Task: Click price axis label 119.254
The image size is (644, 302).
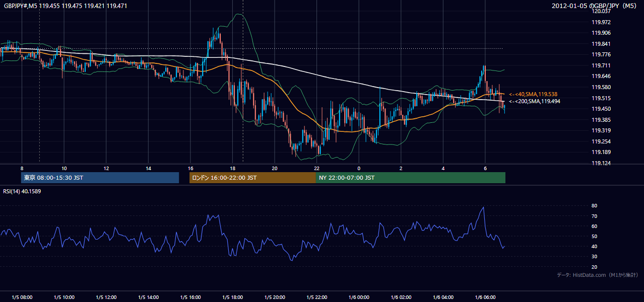Action: tap(601, 141)
